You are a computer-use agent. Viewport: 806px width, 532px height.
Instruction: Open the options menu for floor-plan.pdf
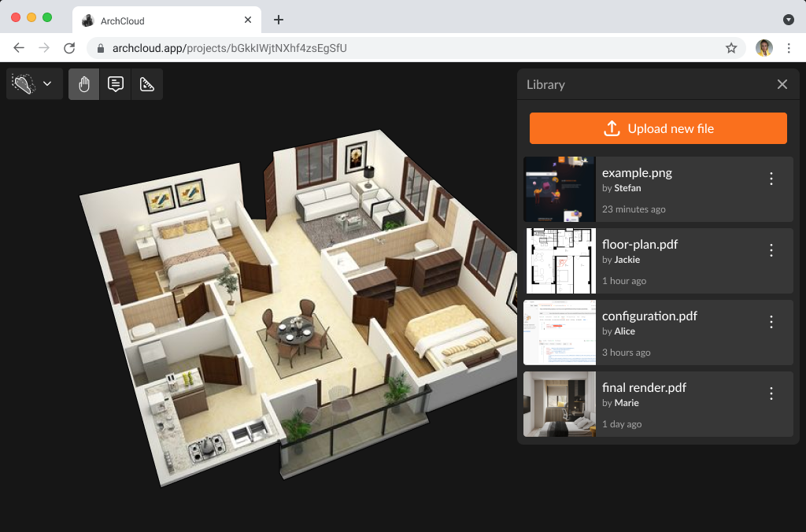[x=771, y=250]
